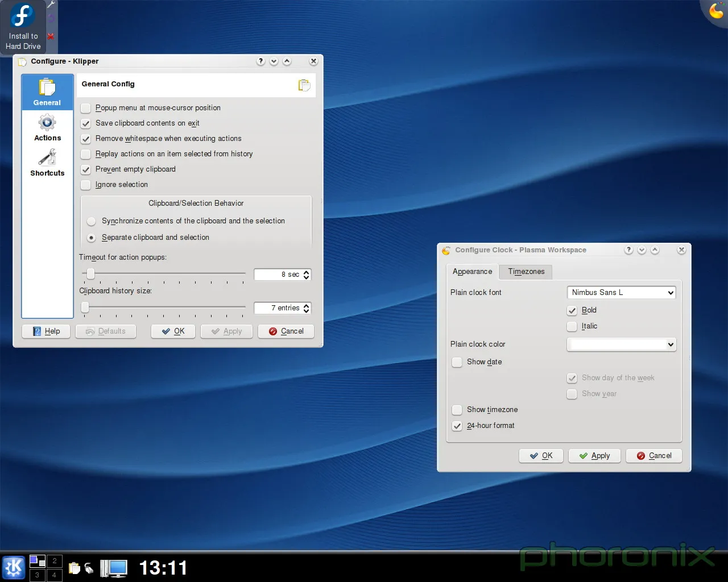The height and width of the screenshot is (582, 728).
Task: Click the Plasma cashew icon in the screen corner
Action: [x=717, y=10]
